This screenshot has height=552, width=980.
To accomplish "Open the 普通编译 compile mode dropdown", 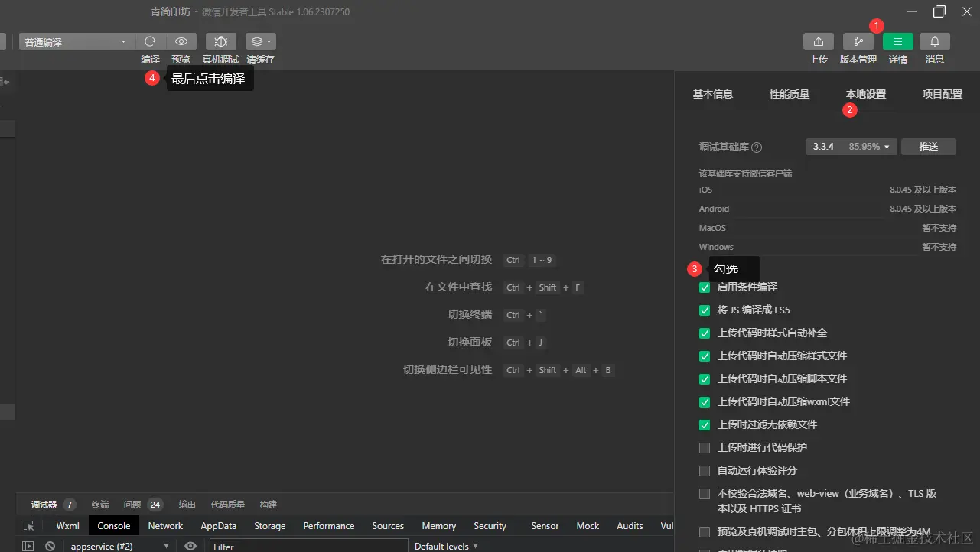I will click(76, 42).
